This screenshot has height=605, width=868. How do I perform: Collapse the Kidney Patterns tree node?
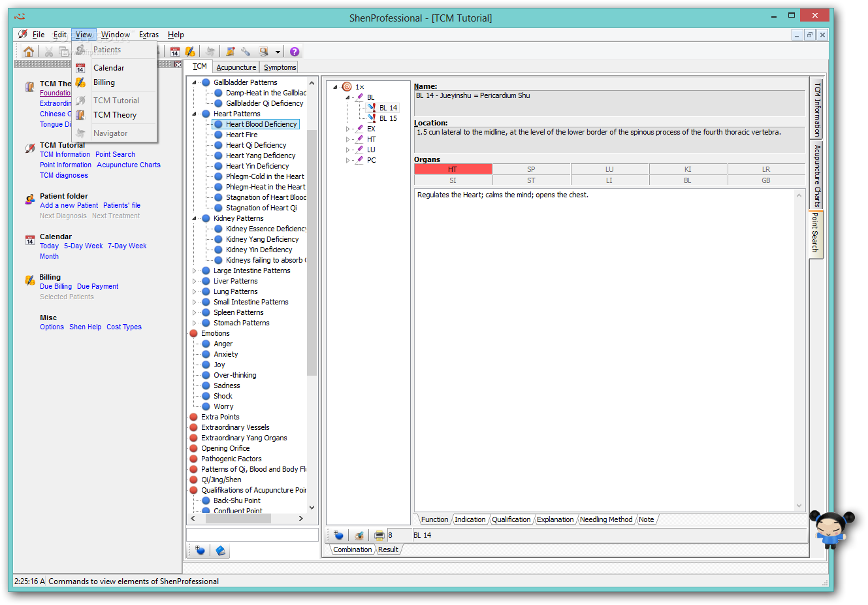(194, 218)
